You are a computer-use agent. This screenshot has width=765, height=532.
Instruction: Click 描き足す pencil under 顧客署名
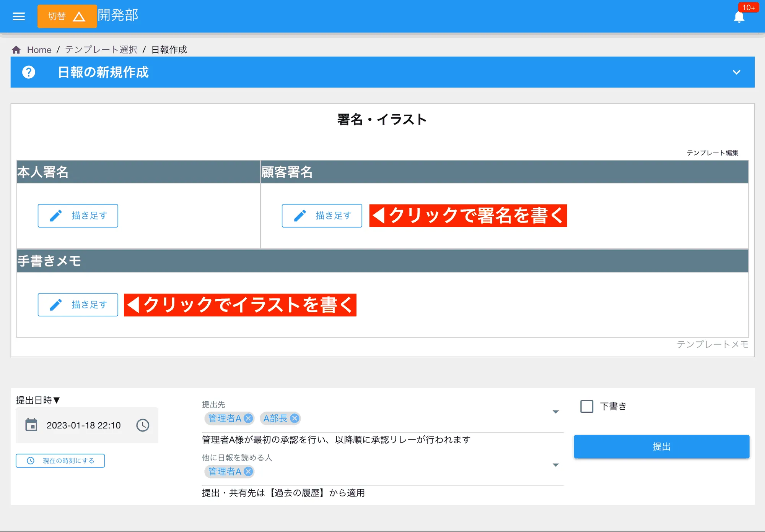(x=321, y=216)
